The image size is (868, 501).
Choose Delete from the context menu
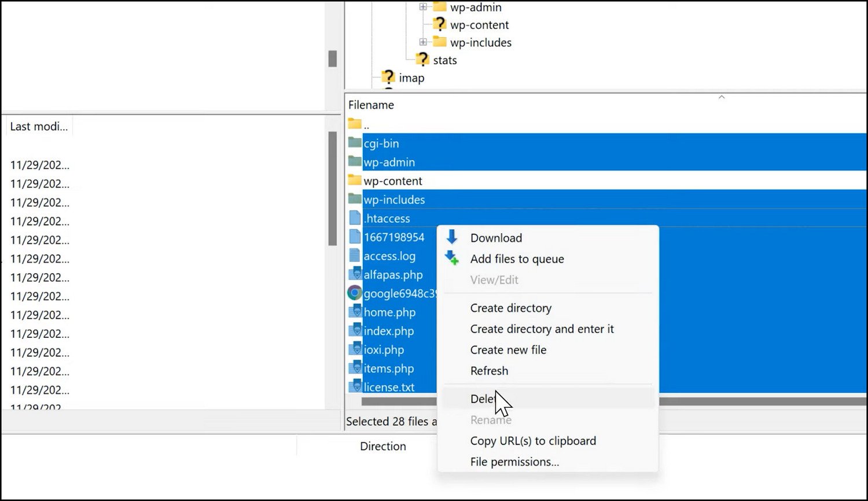pos(483,399)
